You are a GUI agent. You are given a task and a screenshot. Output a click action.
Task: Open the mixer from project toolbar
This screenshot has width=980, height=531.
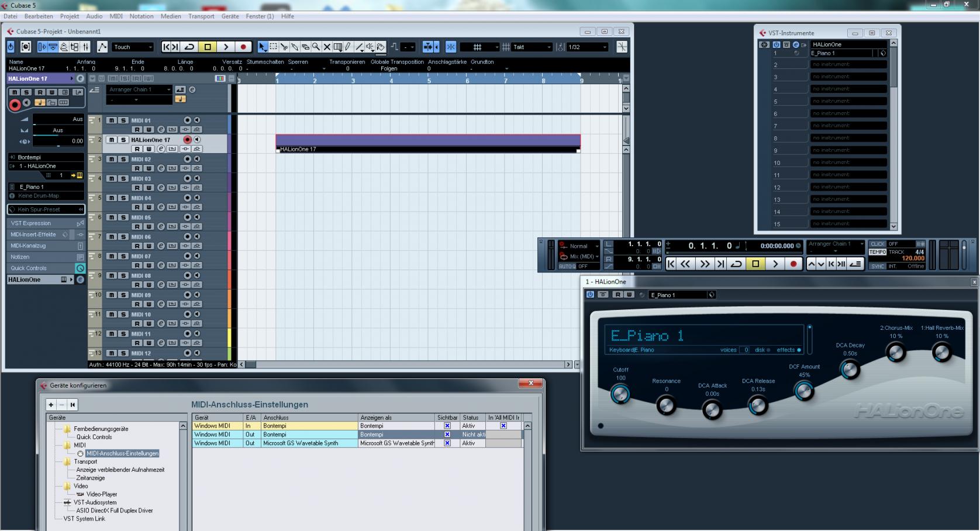(85, 47)
